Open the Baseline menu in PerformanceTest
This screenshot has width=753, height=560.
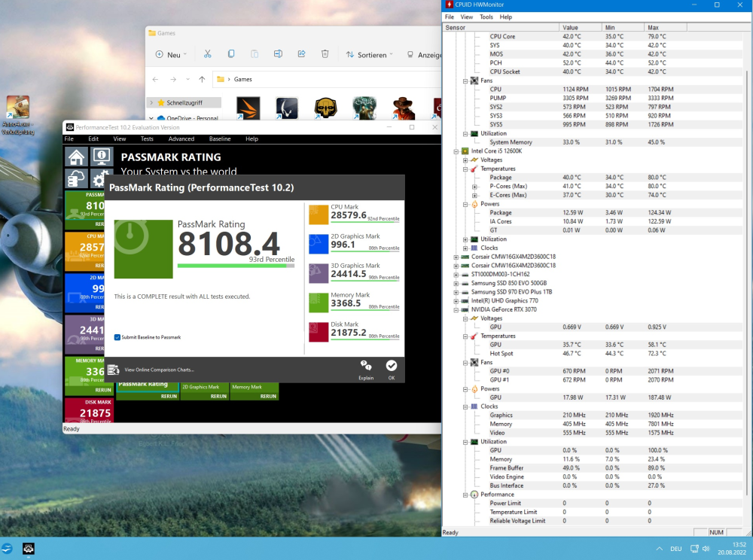click(x=220, y=139)
